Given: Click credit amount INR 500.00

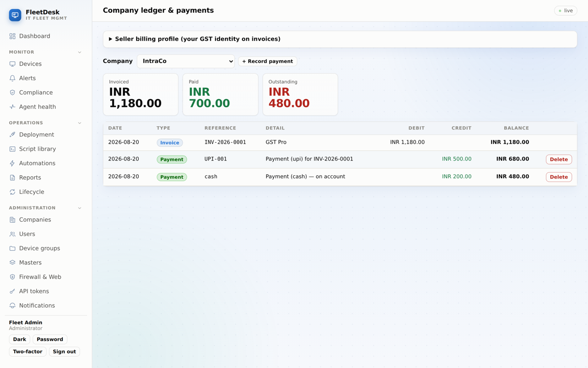Looking at the screenshot, I should click(x=457, y=159).
